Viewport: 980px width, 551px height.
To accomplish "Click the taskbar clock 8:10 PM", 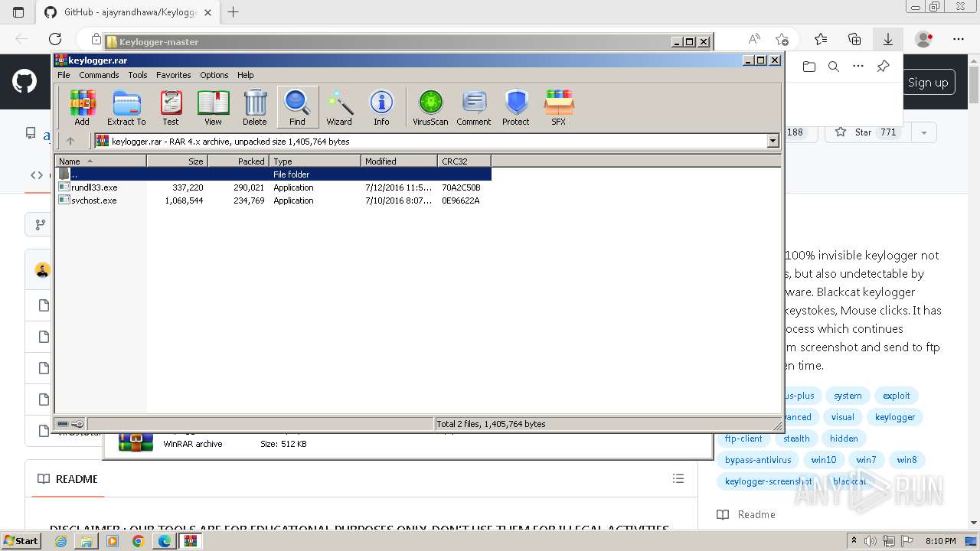I will point(940,541).
